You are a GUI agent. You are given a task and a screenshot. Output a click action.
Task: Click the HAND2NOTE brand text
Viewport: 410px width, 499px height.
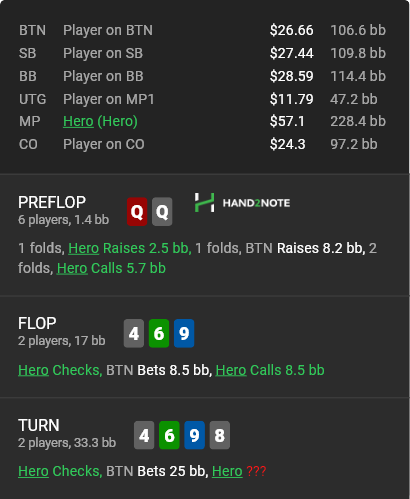(256, 203)
